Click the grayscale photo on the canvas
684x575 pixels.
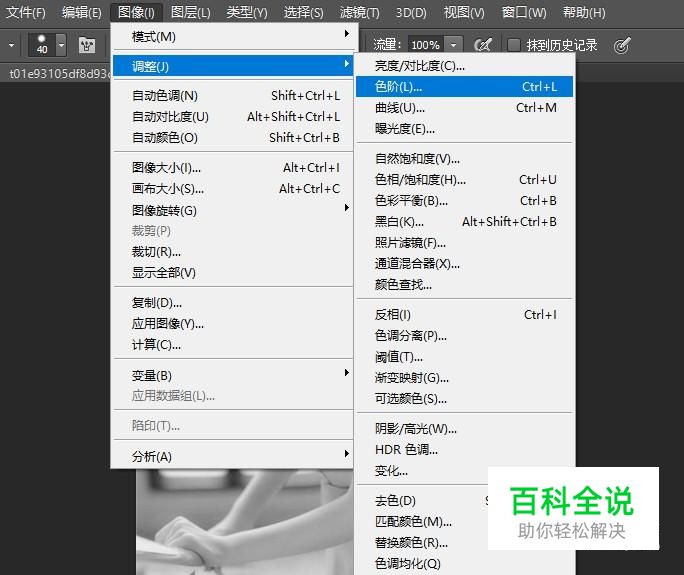click(244, 523)
